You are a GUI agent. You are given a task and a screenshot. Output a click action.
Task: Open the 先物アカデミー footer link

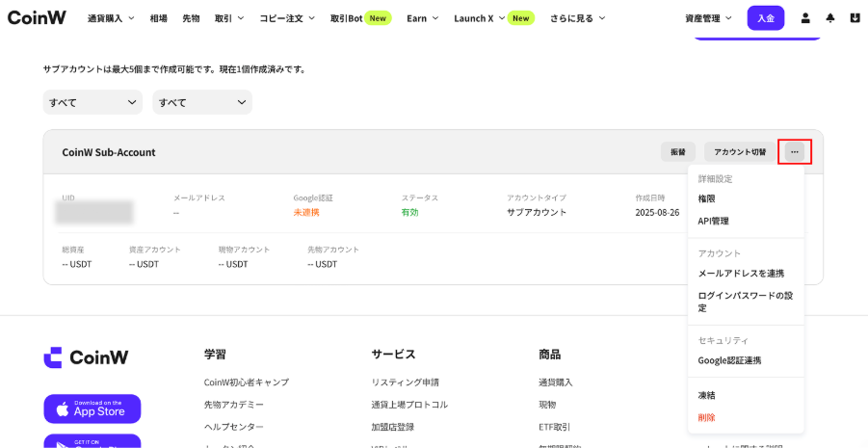point(233,405)
